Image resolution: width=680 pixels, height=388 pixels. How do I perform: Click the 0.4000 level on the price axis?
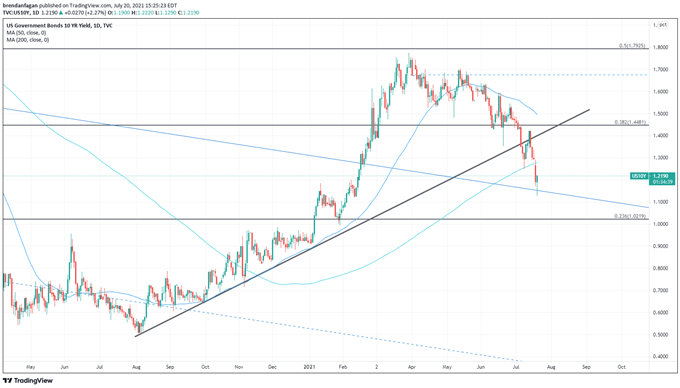click(661, 356)
